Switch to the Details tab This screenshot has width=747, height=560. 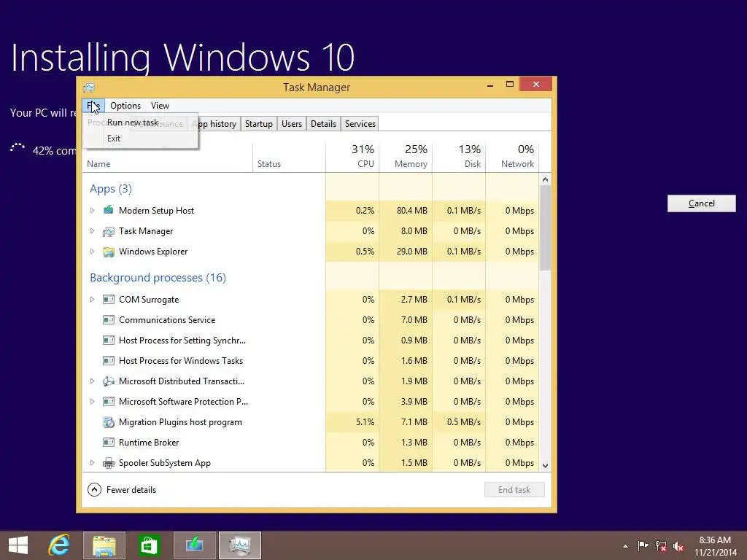click(323, 124)
